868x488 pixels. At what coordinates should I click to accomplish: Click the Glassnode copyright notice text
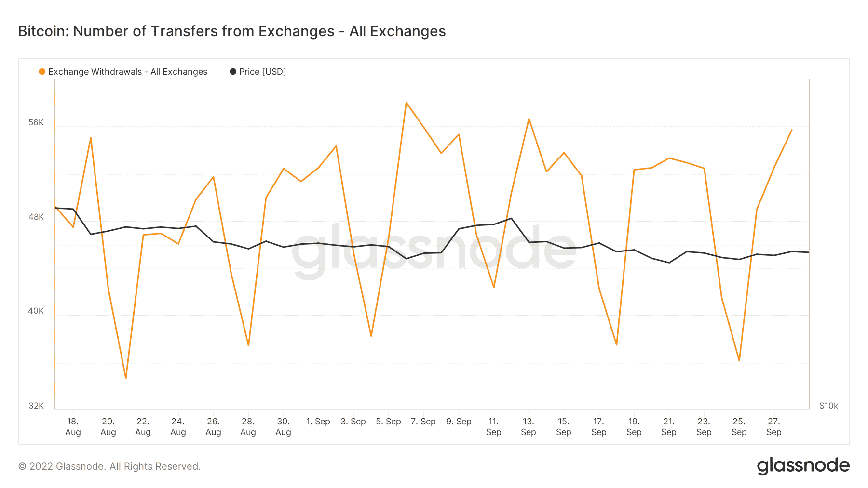[109, 466]
